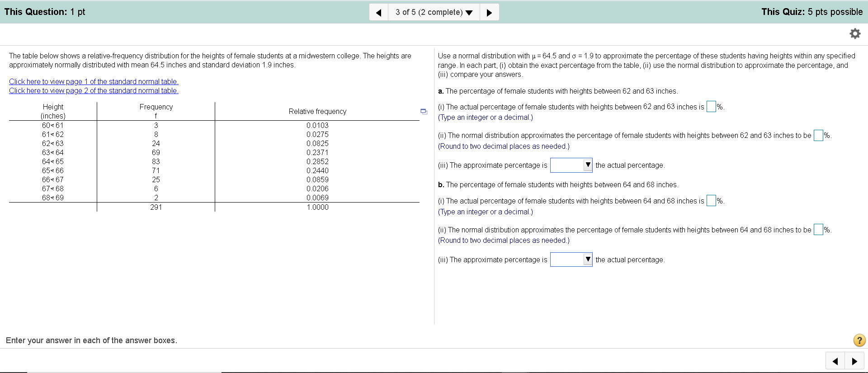This screenshot has width=868, height=373.
Task: Click part b (i) actual percentage input box
Action: pyautogui.click(x=711, y=201)
